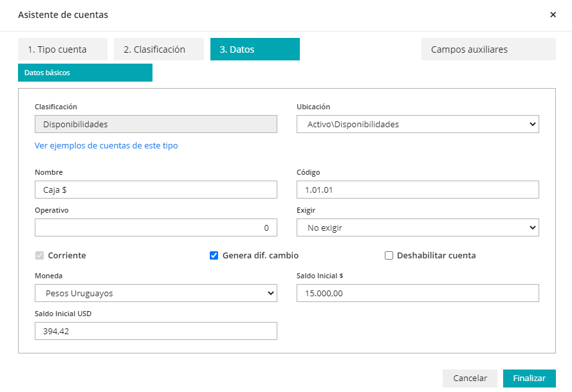Uncheck the Genera dif. cambio checkbox
This screenshot has height=392, width=572.
tap(214, 255)
